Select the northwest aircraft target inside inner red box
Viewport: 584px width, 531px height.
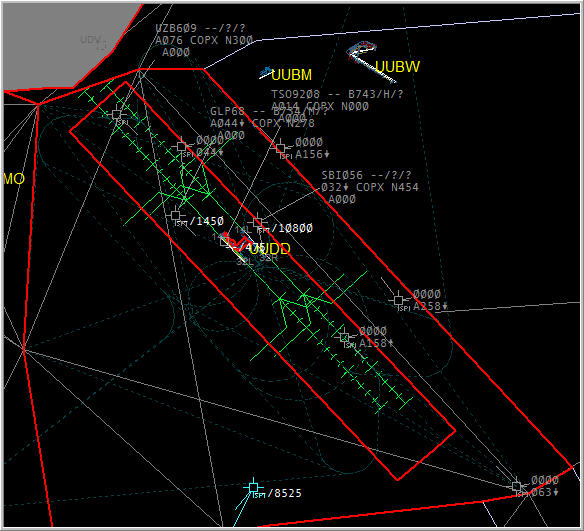coord(117,114)
